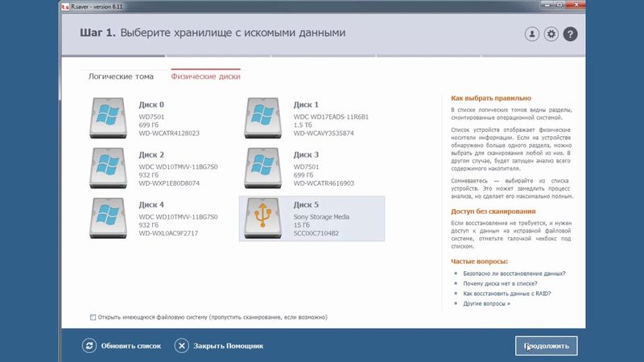Open the user account icon
This screenshot has height=362, width=644.
pyautogui.click(x=532, y=34)
